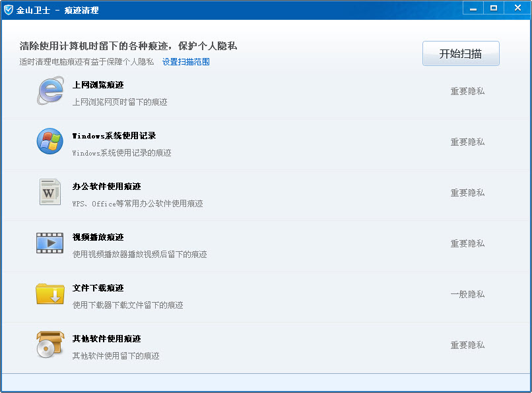Select the 上网浏览痕迹 title
The width and height of the screenshot is (532, 393).
[98, 85]
